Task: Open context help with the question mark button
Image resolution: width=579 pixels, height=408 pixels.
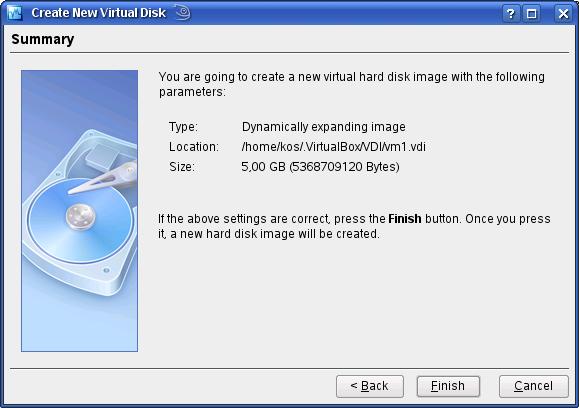Action: [511, 14]
